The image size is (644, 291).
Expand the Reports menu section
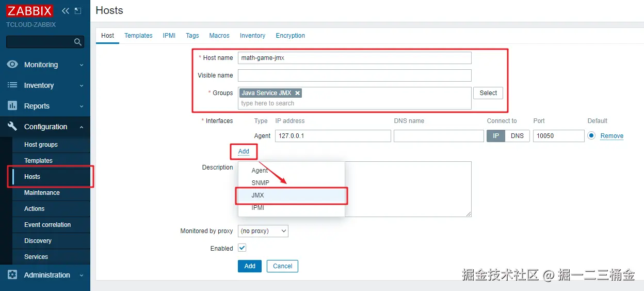[x=45, y=106]
